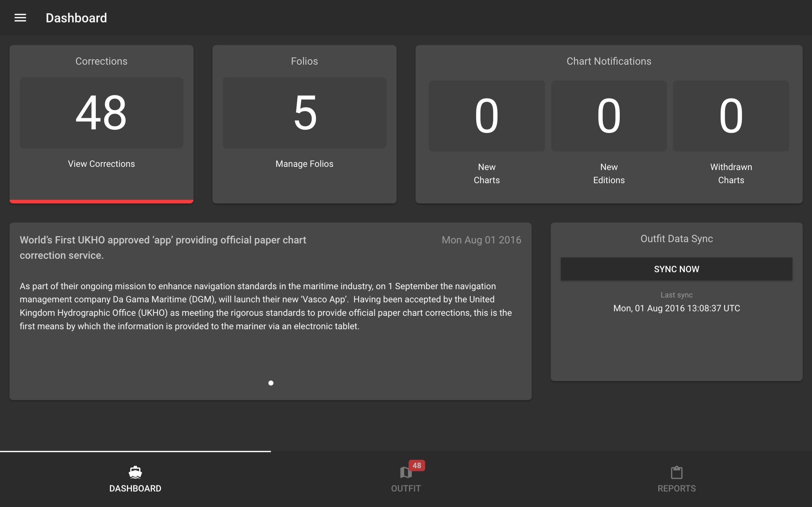Image resolution: width=812 pixels, height=507 pixels.
Task: Click the Dashboard page title
Action: pyautogui.click(x=76, y=18)
